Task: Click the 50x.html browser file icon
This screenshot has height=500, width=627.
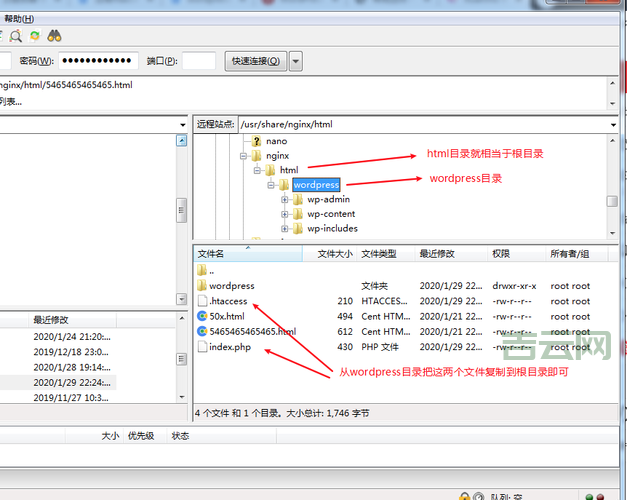Action: (x=202, y=316)
